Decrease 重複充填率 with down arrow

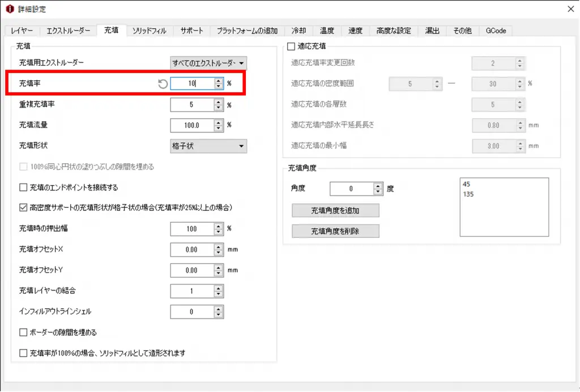219,108
